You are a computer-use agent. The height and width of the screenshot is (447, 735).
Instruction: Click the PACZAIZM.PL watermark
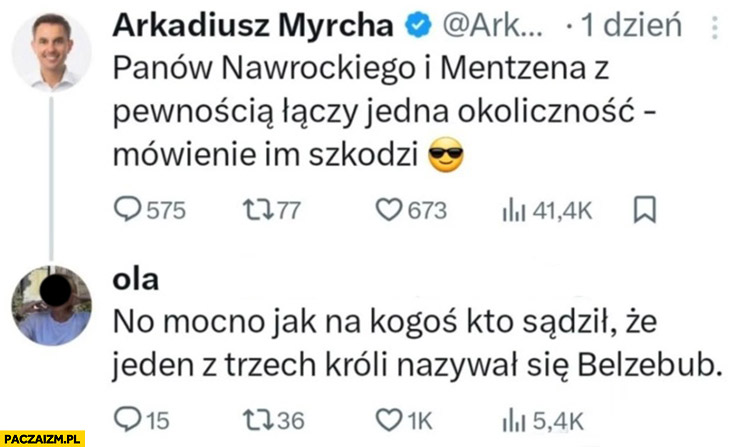(x=43, y=438)
